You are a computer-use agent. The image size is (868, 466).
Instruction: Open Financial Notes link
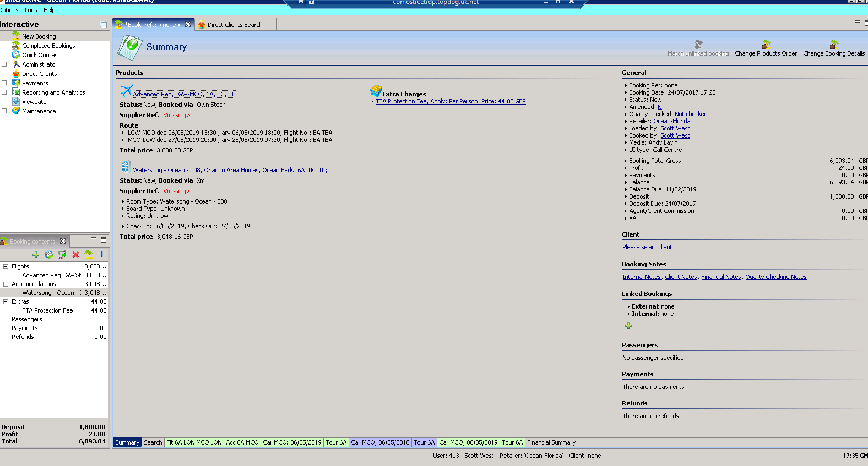tap(721, 277)
